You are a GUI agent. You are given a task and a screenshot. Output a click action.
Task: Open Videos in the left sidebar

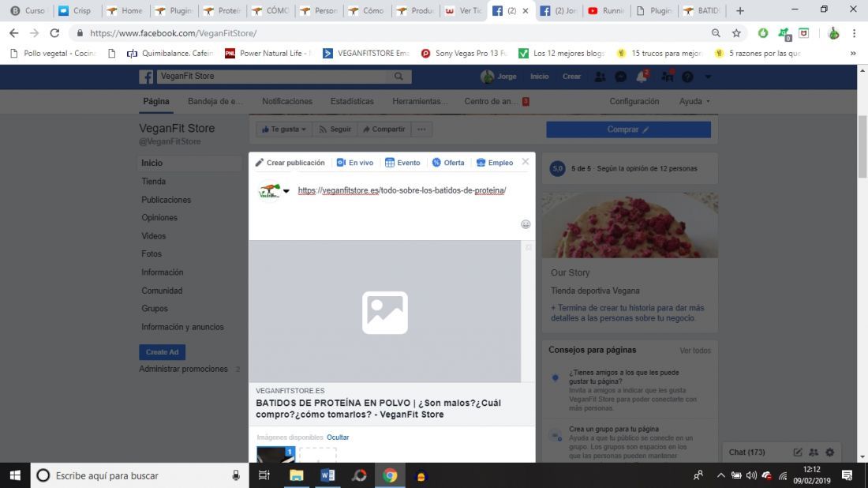[153, 236]
